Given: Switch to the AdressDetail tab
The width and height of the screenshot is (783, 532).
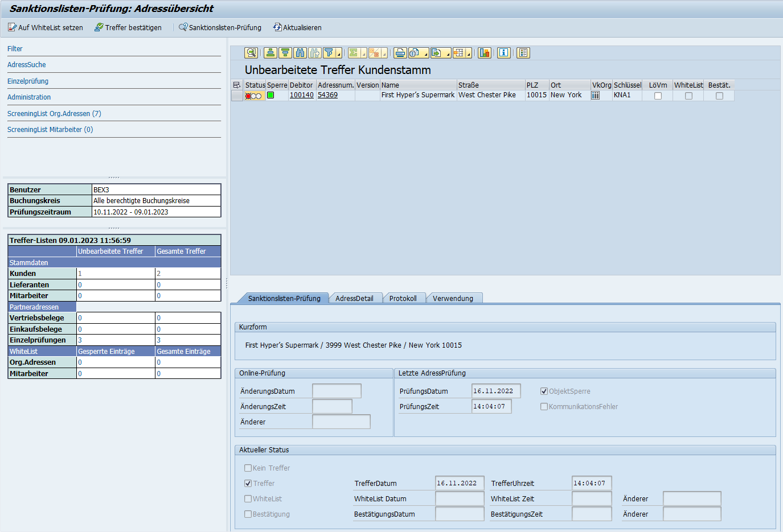Looking at the screenshot, I should pos(354,298).
